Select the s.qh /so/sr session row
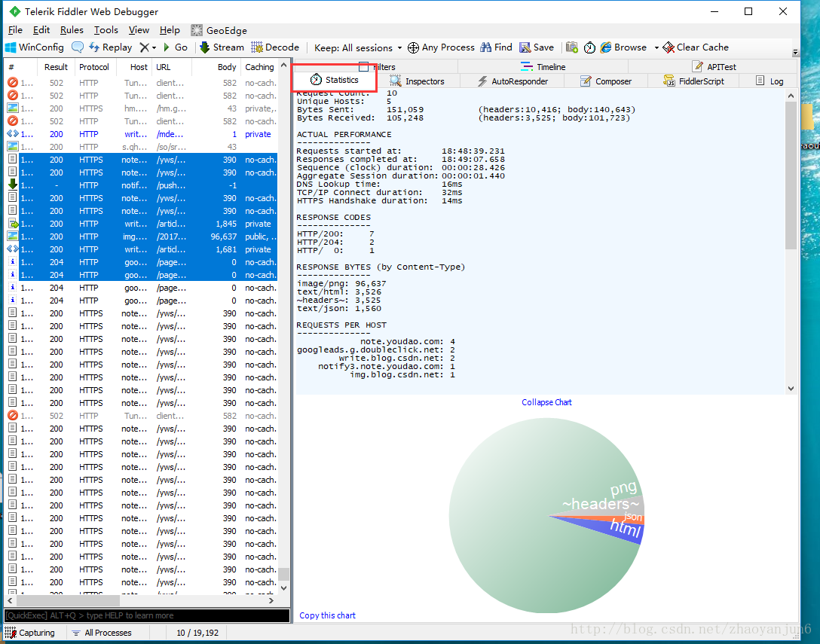The width and height of the screenshot is (820, 644). [141, 147]
